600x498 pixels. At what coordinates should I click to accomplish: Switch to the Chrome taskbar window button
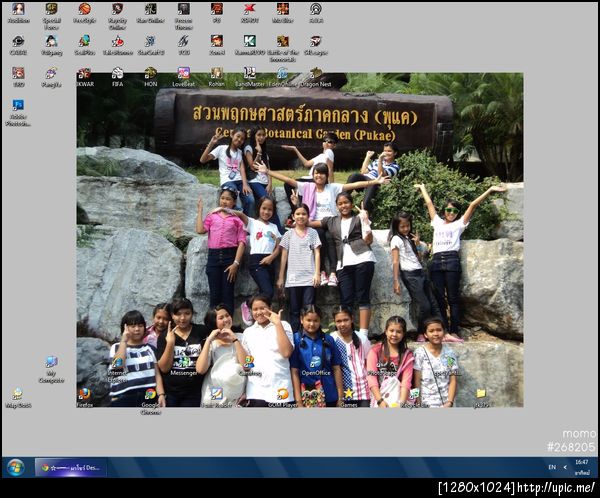click(71, 467)
